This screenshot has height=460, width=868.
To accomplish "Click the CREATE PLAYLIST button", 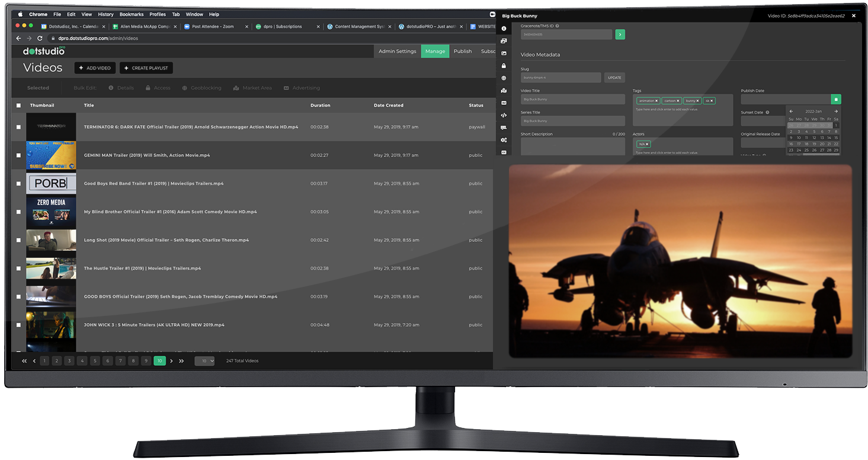I will pos(146,68).
